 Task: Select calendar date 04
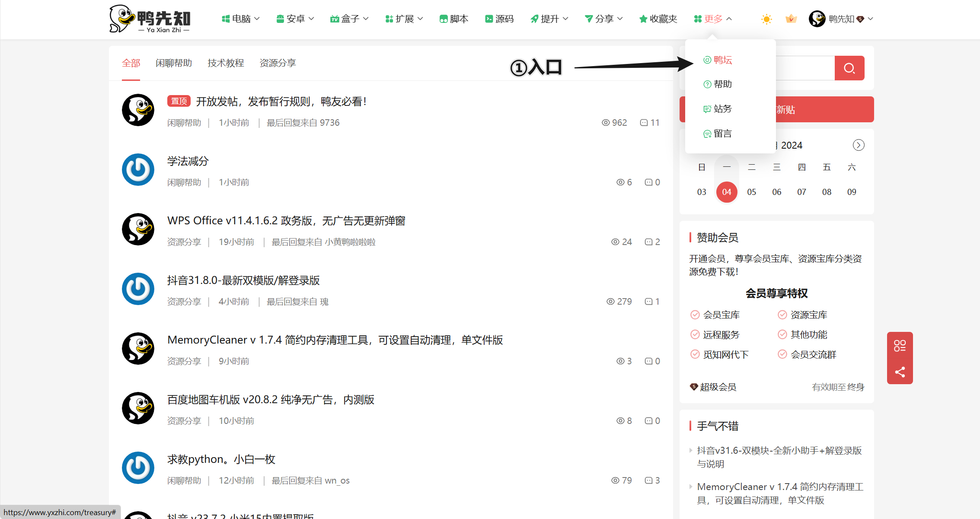(727, 192)
